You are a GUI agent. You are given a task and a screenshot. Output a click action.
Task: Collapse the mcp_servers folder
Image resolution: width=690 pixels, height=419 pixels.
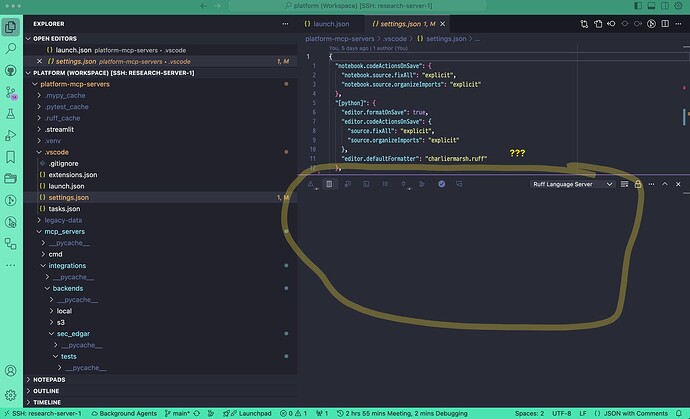coord(160,232)
